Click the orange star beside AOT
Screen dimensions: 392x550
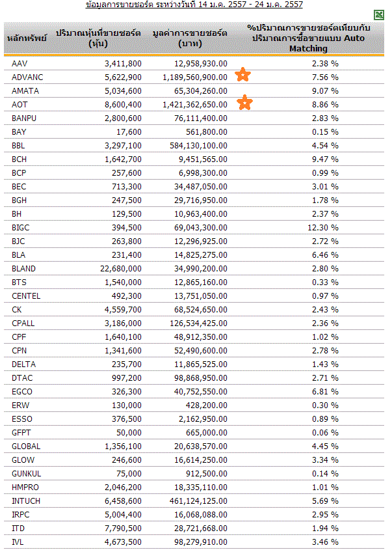pyautogui.click(x=244, y=103)
